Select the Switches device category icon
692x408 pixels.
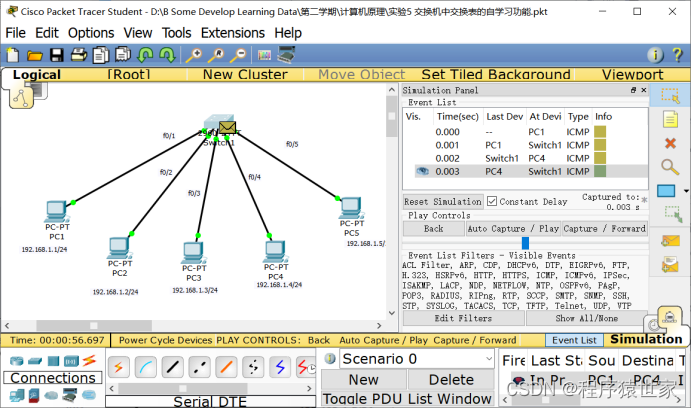35,362
